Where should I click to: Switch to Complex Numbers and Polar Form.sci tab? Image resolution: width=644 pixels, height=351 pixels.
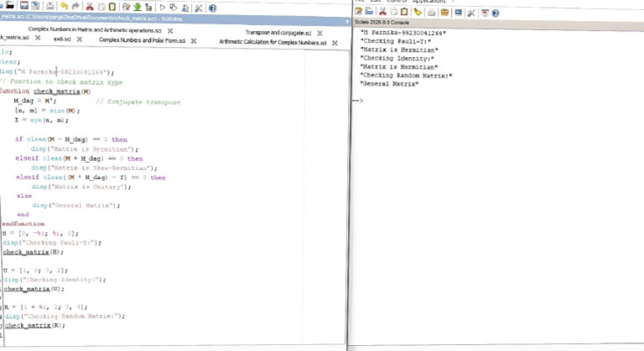[x=142, y=40]
